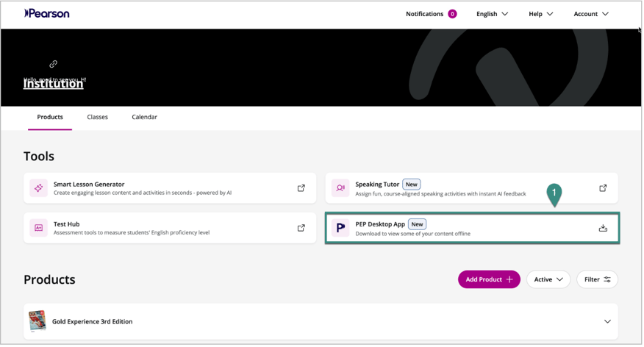Click 'Download to view some of your content offline'

coord(412,234)
